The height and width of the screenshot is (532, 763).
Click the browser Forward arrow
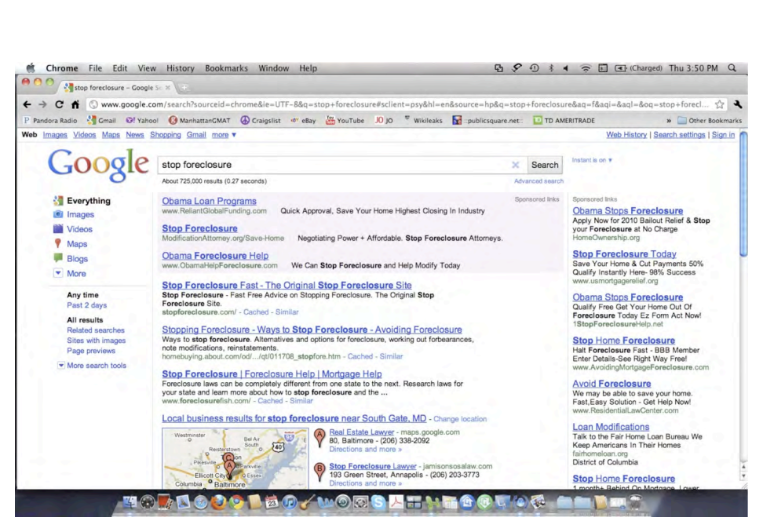pos(43,104)
